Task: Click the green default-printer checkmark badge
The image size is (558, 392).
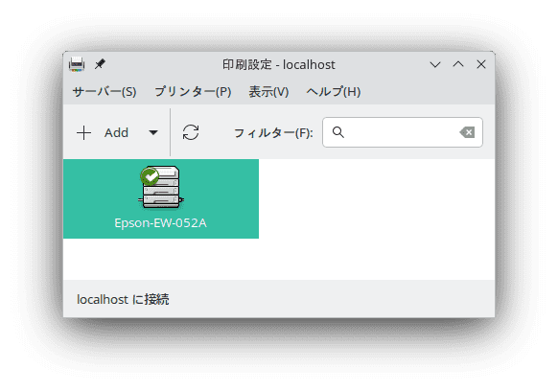Action: pos(150,176)
